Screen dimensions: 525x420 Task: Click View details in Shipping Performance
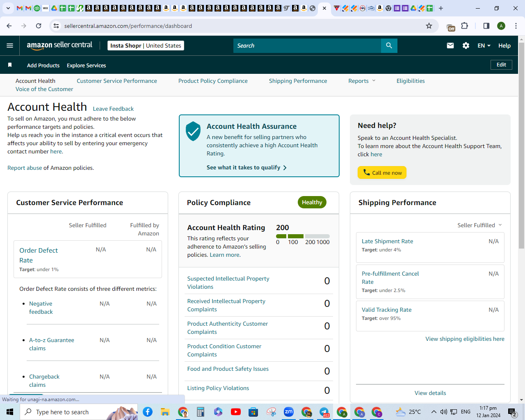[x=430, y=393]
